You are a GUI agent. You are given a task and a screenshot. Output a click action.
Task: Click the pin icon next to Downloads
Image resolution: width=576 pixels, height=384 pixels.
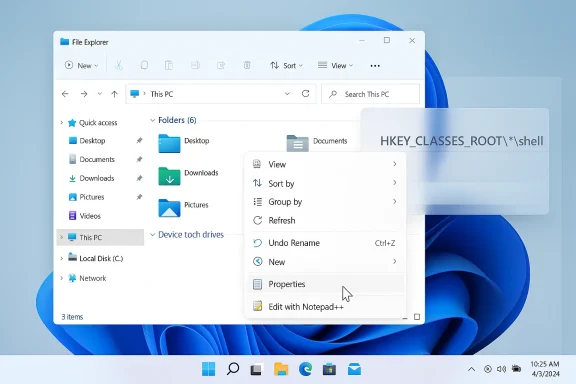click(139, 178)
